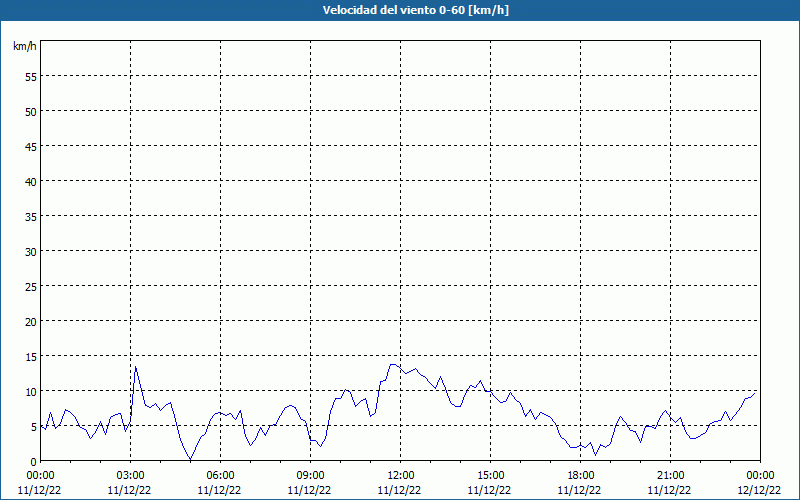The image size is (800, 500).
Task: Click the date label "12/12/22"
Action: 759,490
